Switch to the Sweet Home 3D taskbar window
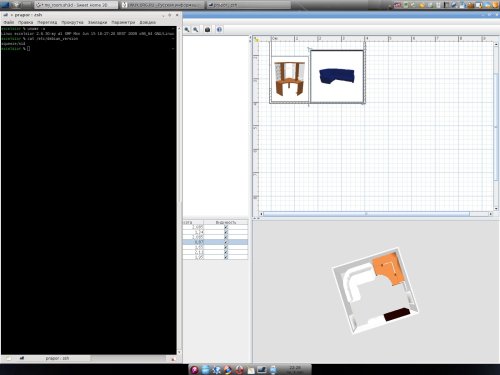 click(x=76, y=5)
